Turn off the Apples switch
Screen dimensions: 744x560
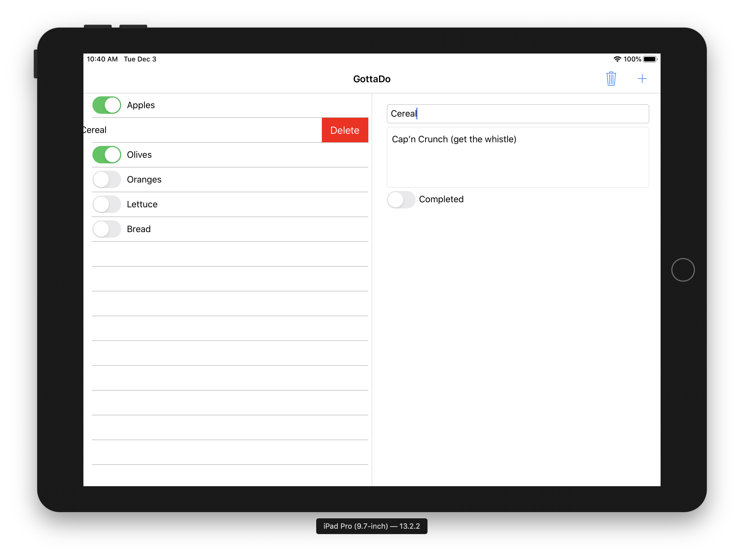[107, 105]
